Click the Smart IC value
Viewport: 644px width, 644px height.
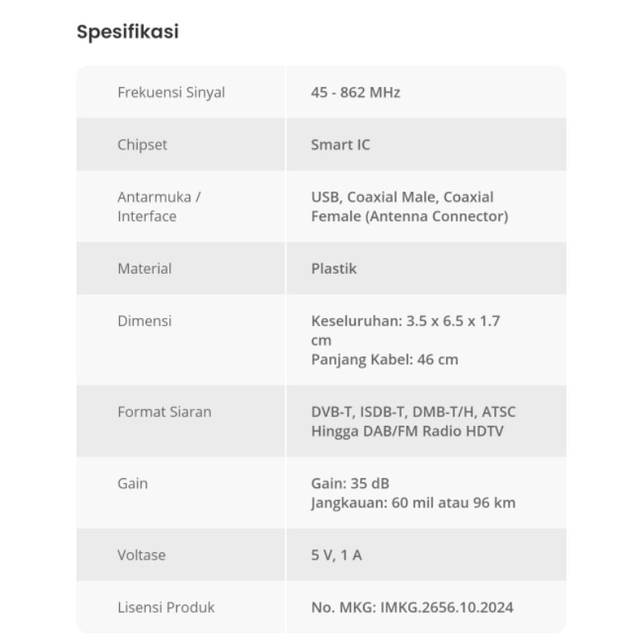pos(341,145)
